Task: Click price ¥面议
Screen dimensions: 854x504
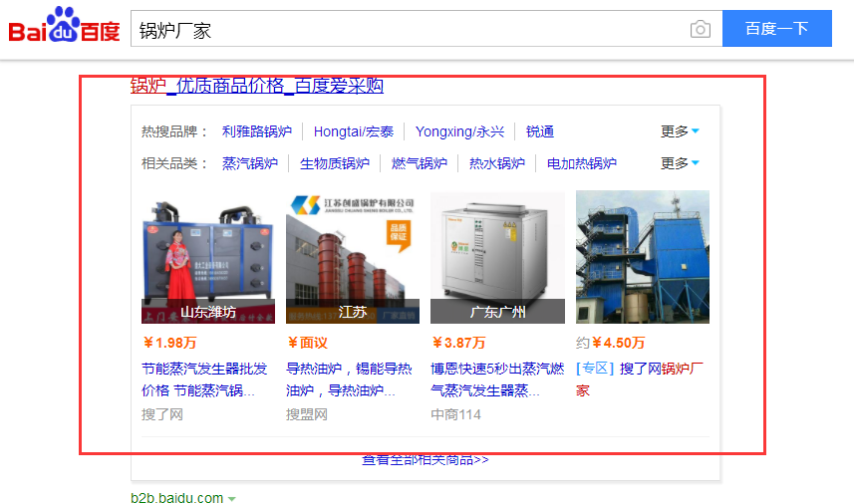Action: tap(307, 343)
